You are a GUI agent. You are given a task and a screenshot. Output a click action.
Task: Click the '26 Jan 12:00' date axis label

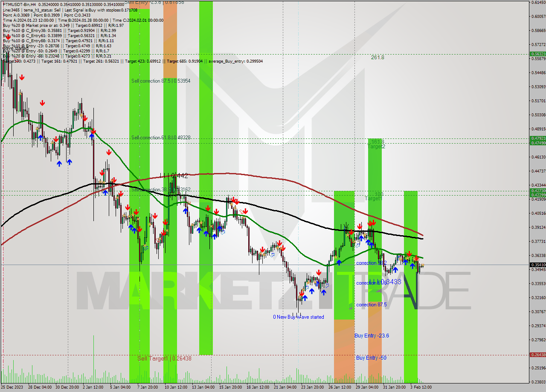tap(340, 387)
